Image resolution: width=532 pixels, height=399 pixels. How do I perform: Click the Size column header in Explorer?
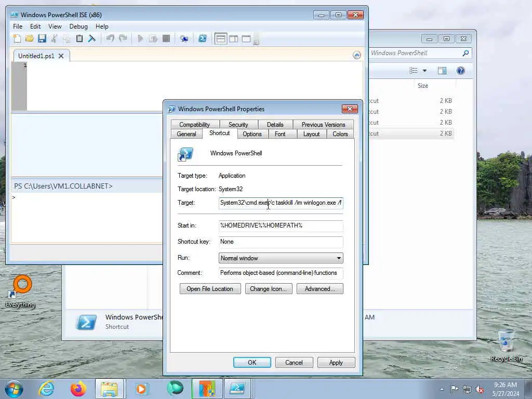point(423,86)
